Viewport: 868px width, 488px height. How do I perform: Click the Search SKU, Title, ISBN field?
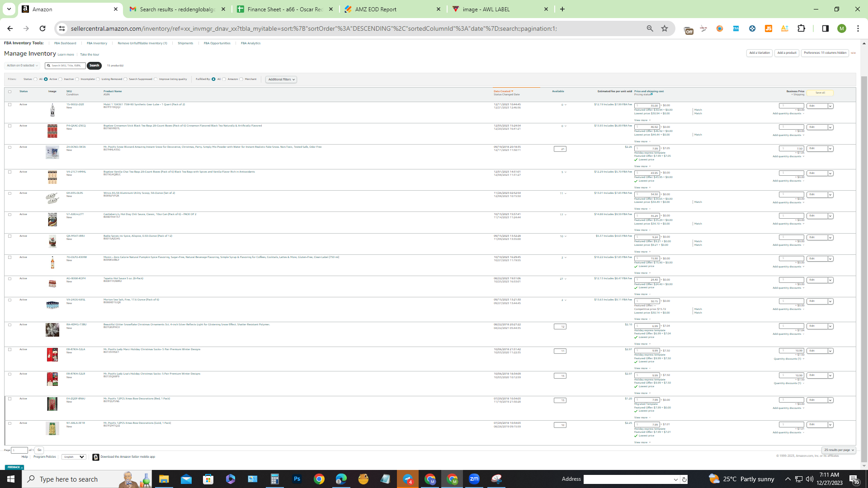(x=66, y=66)
